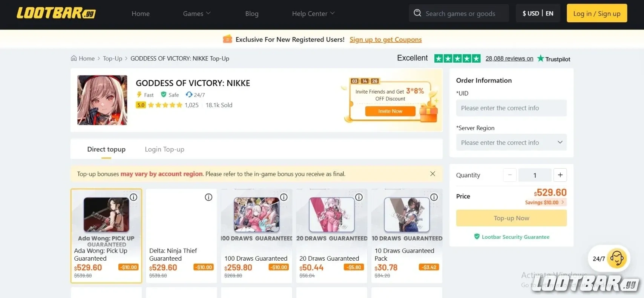Follow the Sign up to get Coupons link
Viewport: 644px width, 298px height.
(x=385, y=40)
